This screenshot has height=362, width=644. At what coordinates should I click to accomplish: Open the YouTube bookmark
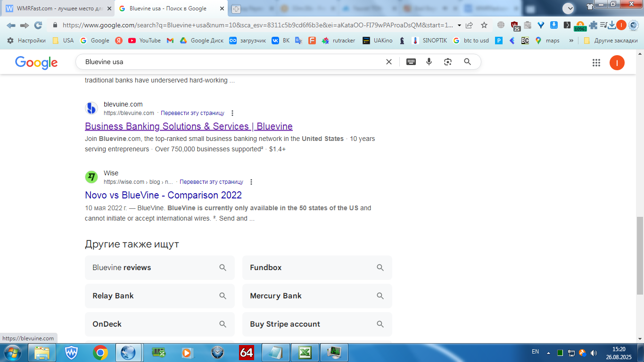pos(144,41)
